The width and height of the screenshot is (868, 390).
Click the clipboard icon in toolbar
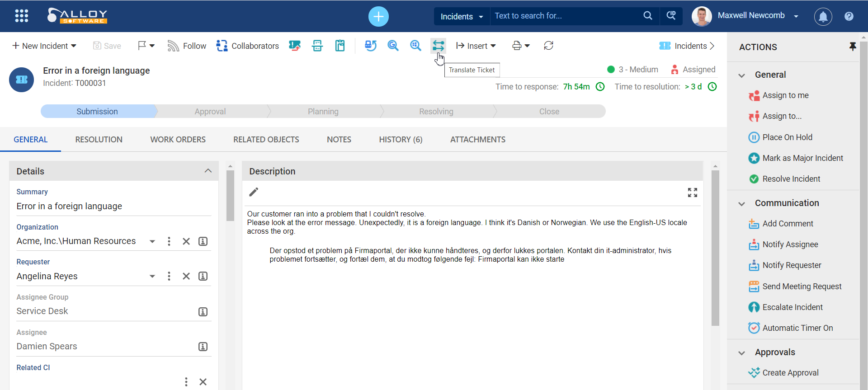340,46
